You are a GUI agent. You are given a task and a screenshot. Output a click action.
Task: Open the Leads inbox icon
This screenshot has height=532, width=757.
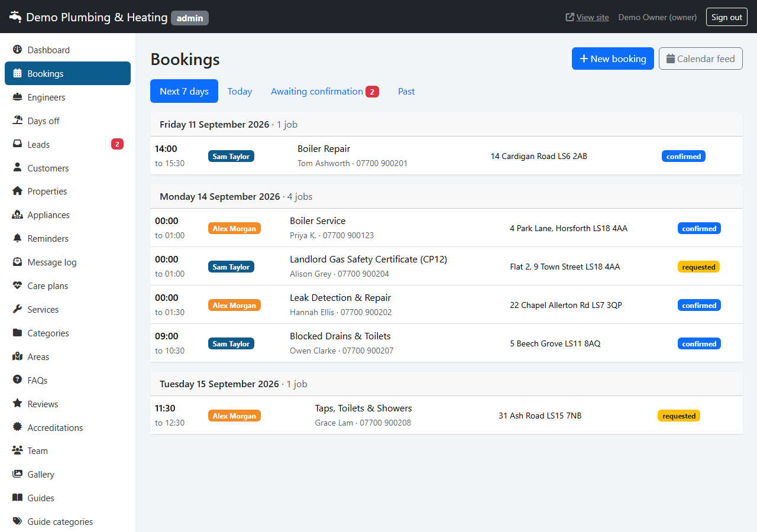click(17, 144)
